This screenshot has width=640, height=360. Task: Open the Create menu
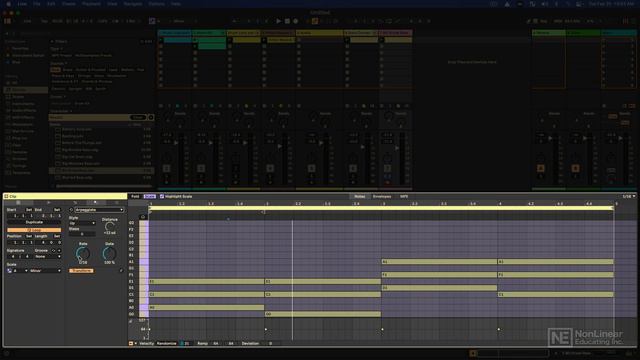(69, 4)
